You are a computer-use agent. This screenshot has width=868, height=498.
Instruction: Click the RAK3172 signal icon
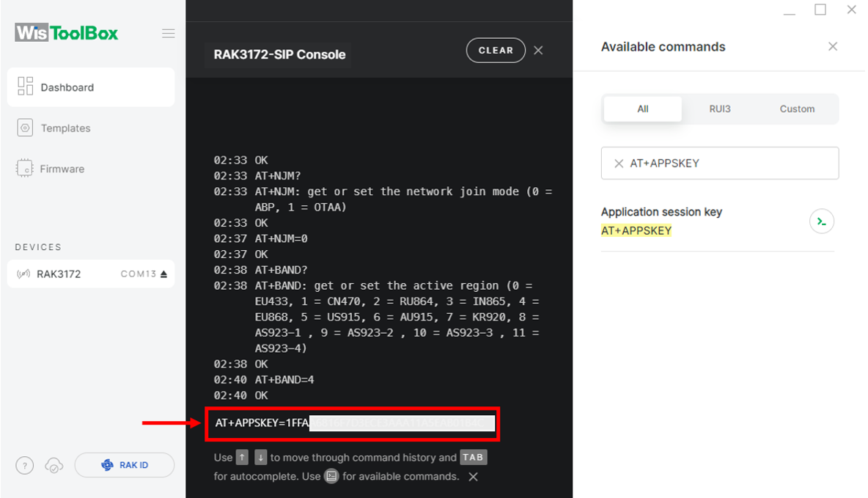[x=23, y=274]
